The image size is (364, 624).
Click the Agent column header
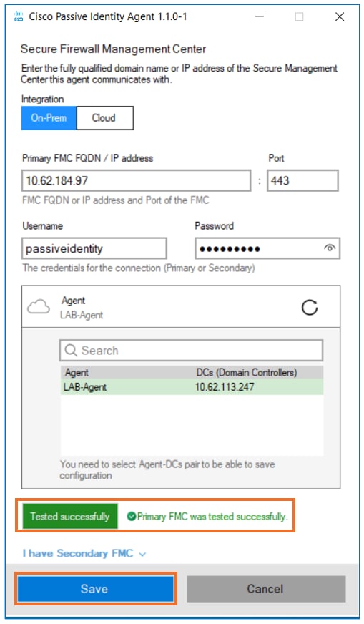77,373
